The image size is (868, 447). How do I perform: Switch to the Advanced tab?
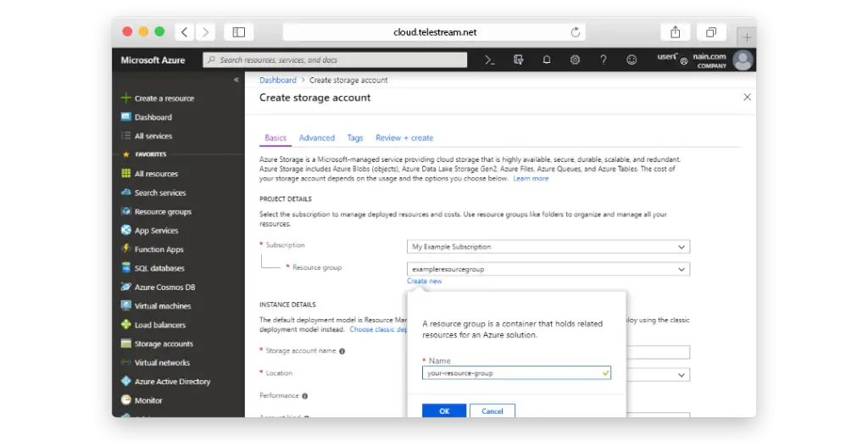[x=317, y=137]
